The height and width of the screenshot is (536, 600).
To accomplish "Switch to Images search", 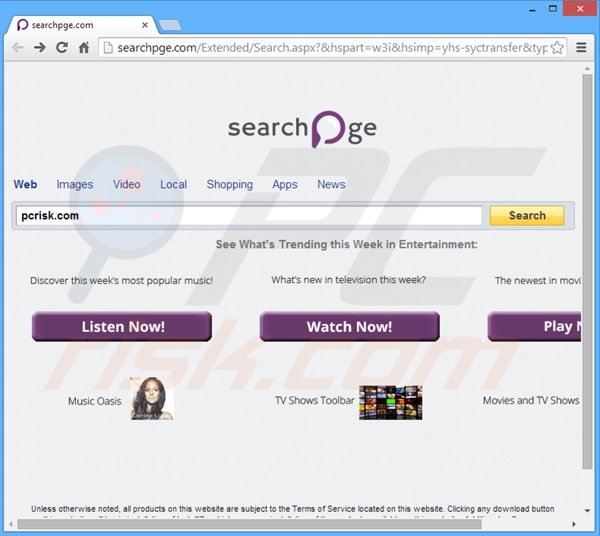I will (75, 184).
